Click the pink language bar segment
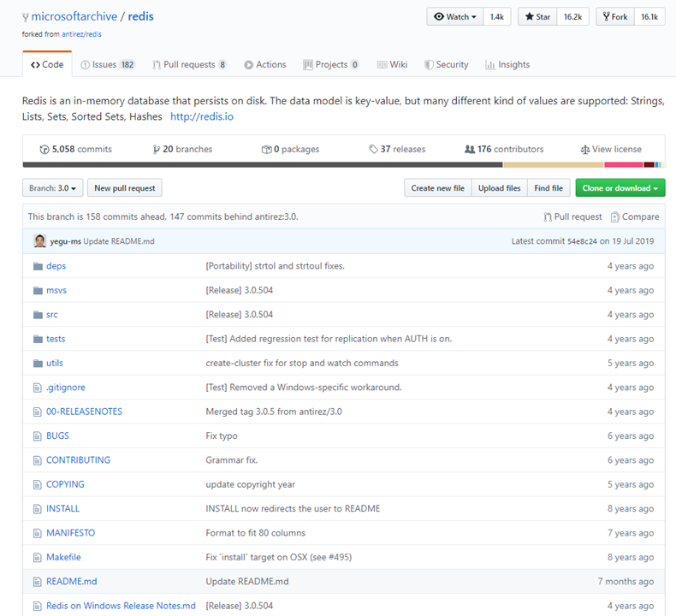Image resolution: width=676 pixels, height=616 pixels. tap(624, 164)
